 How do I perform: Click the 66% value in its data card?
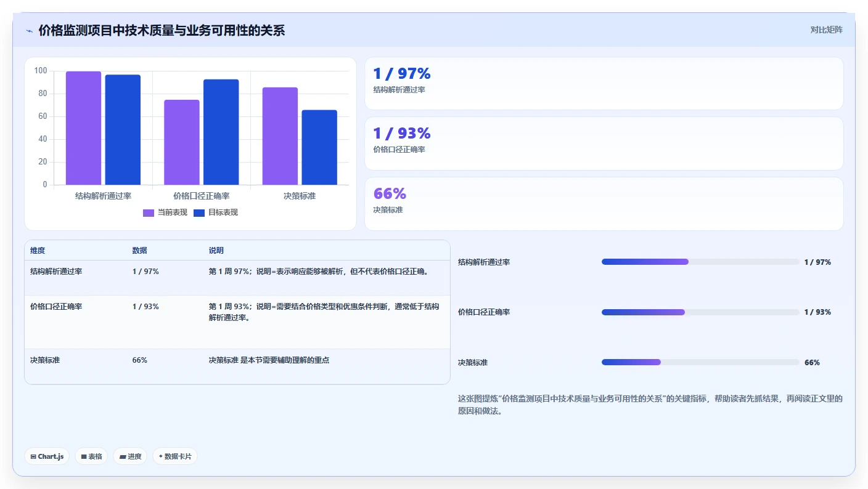390,193
